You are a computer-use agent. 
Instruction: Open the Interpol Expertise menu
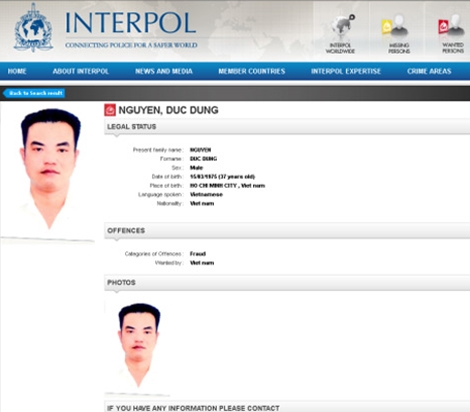pyautogui.click(x=346, y=71)
